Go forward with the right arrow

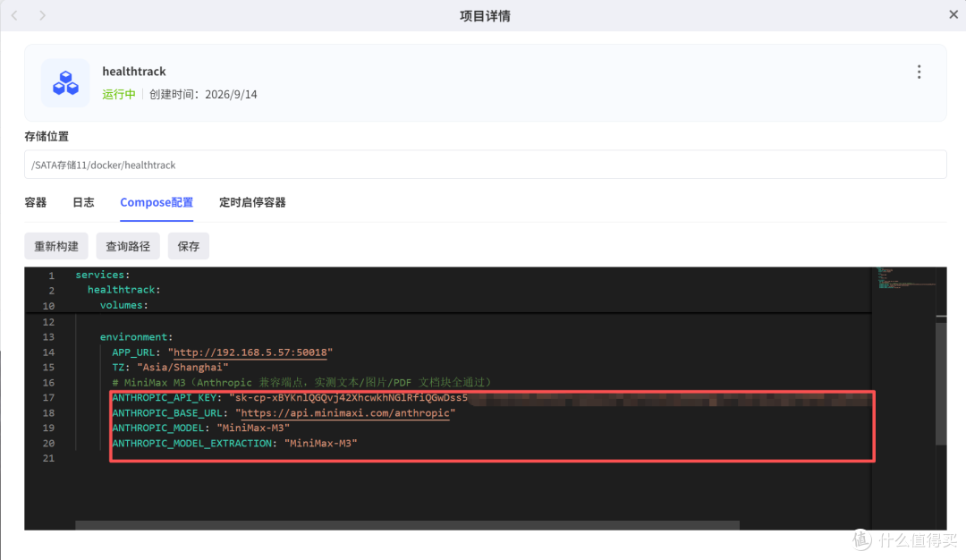[43, 15]
